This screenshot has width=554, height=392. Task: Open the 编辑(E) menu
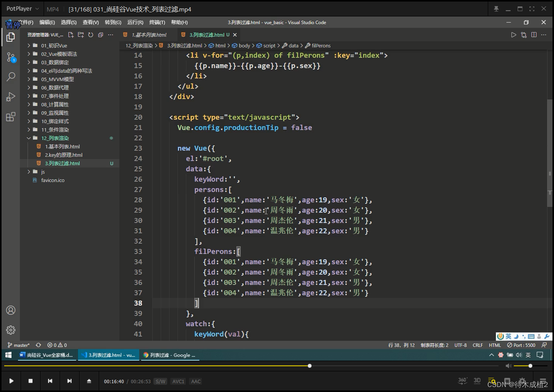[x=47, y=23]
